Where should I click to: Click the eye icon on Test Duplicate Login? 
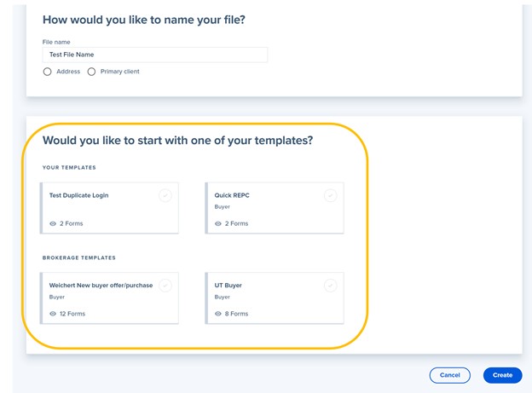tap(53, 223)
